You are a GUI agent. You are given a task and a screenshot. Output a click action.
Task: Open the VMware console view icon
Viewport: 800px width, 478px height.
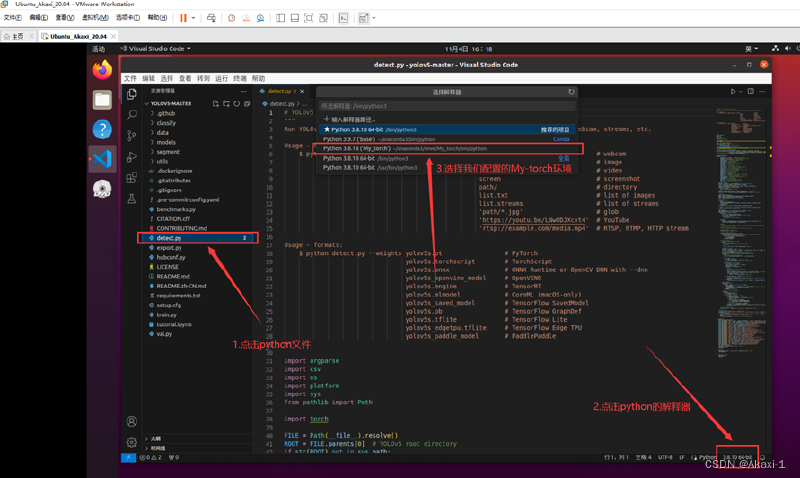coord(343,18)
